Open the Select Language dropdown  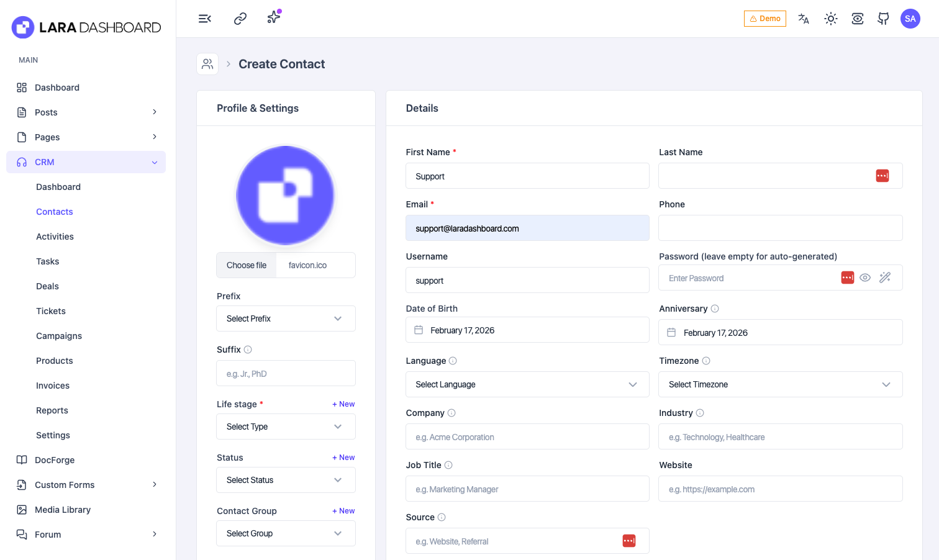click(527, 384)
